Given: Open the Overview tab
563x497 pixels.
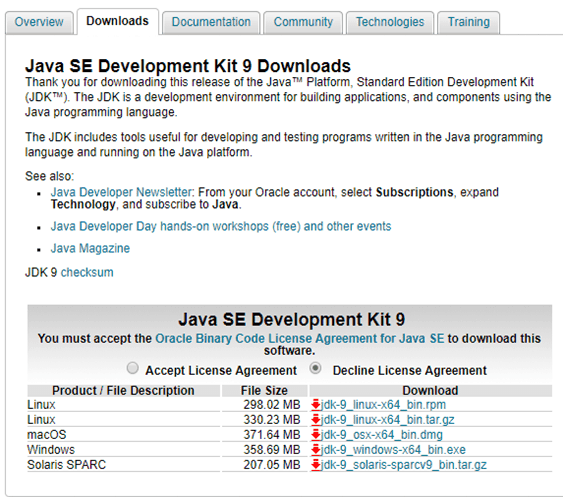Looking at the screenshot, I should [39, 22].
